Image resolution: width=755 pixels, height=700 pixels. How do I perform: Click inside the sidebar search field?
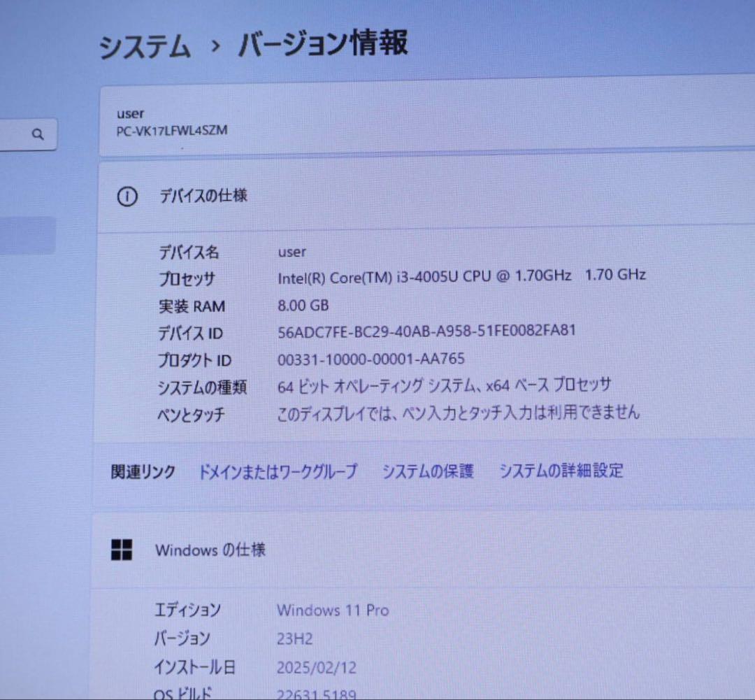pos(28,134)
